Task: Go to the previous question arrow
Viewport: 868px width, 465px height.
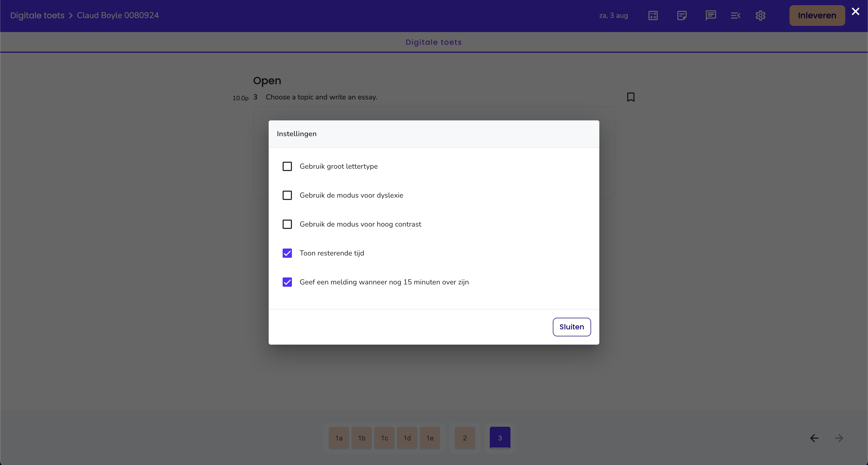Action: (x=814, y=438)
